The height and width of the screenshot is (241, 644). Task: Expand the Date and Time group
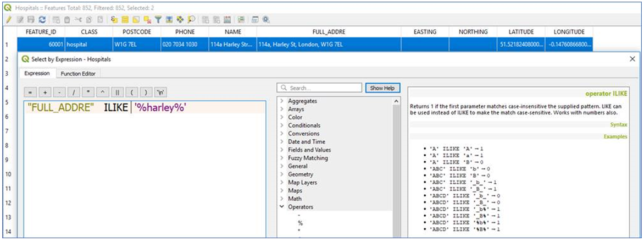[x=281, y=142]
